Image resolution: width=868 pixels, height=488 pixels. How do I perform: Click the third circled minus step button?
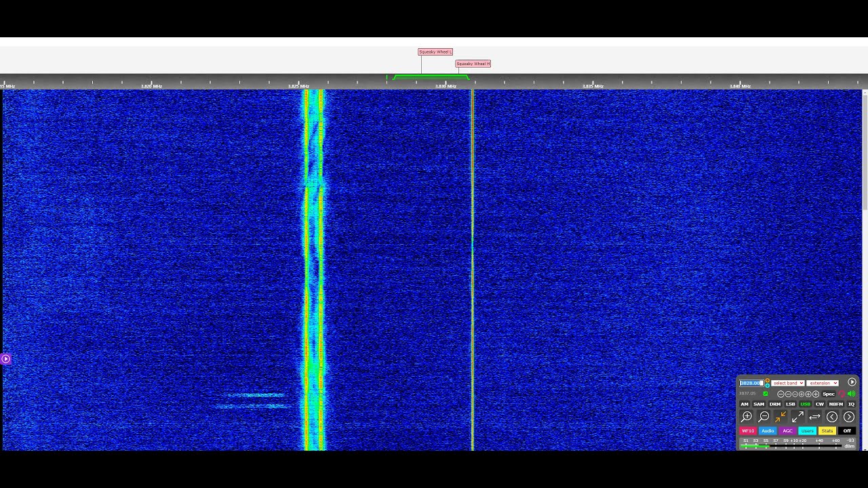pyautogui.click(x=795, y=394)
